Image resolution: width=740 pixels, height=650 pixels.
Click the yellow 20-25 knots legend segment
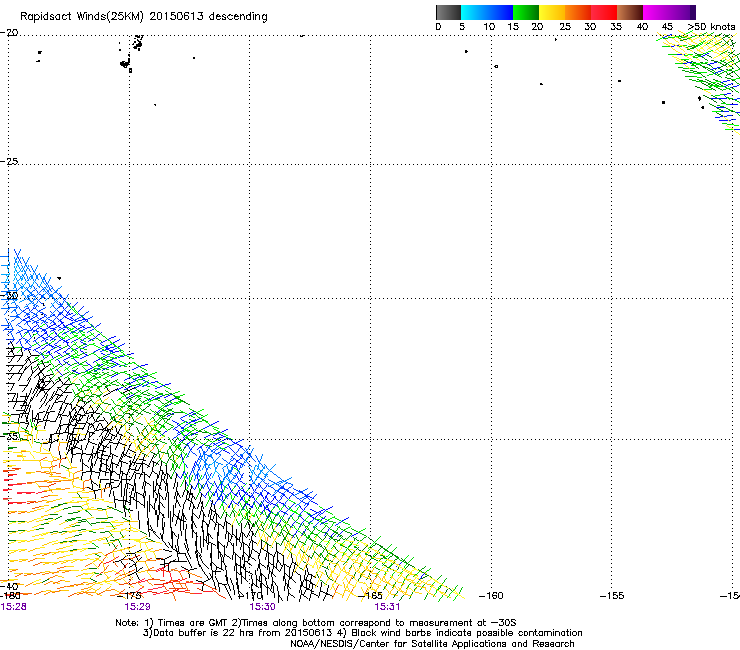coord(552,12)
